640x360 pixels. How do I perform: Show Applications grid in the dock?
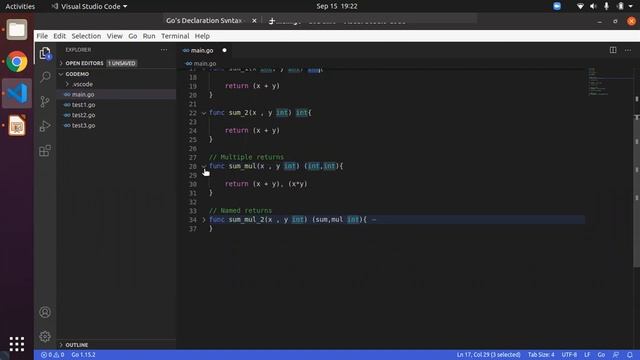point(17,344)
